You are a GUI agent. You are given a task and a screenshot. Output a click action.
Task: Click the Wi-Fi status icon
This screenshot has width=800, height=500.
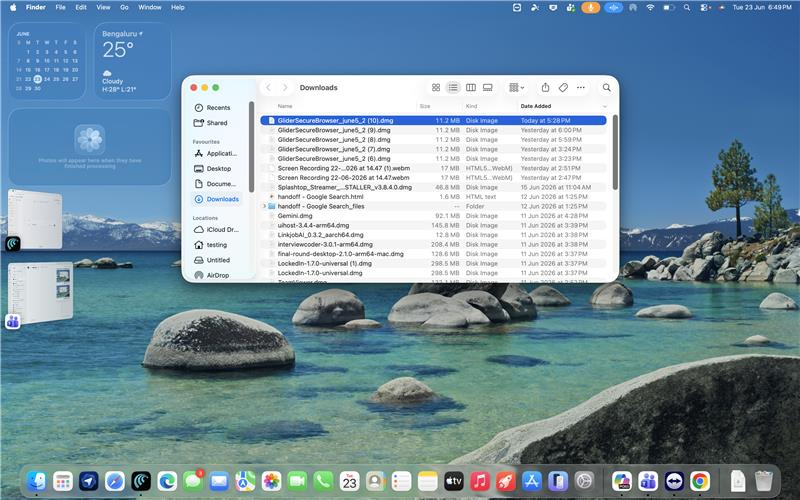pyautogui.click(x=650, y=8)
